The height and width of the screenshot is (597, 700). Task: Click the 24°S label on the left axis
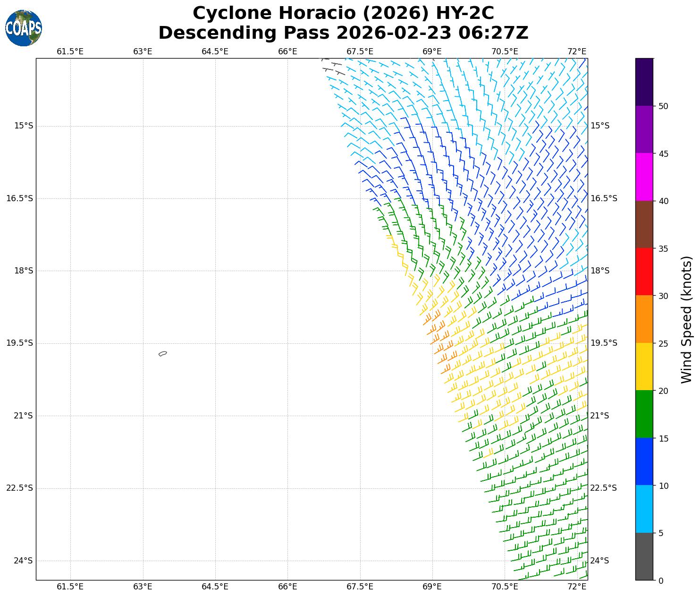pos(23,561)
